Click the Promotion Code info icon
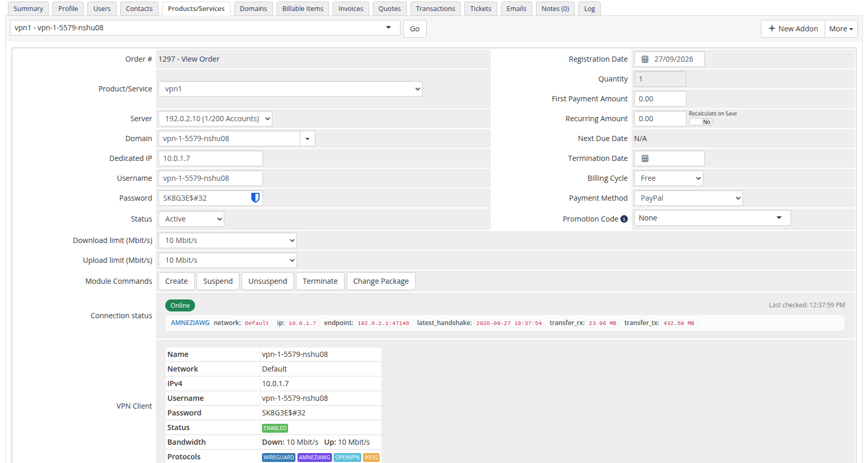 [624, 219]
